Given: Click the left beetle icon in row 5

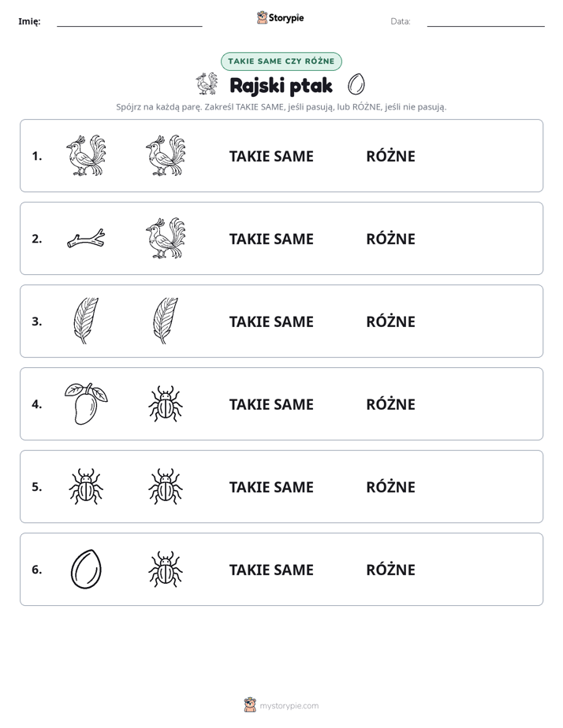Looking at the screenshot, I should coord(86,486).
